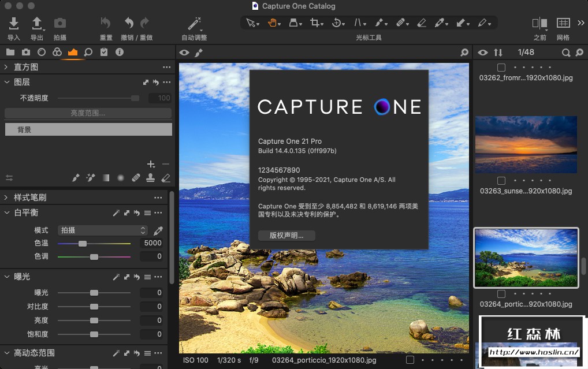Collapse the Exposure panel section

point(6,277)
